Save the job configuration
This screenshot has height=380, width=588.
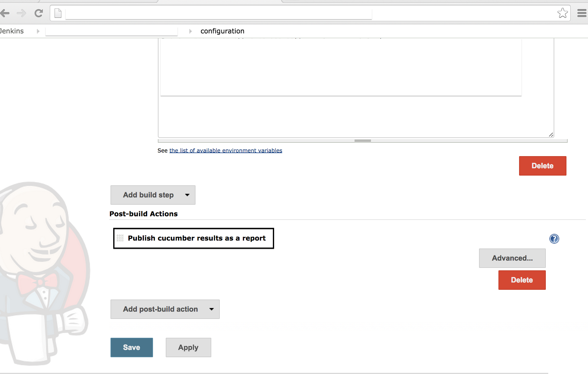click(131, 347)
